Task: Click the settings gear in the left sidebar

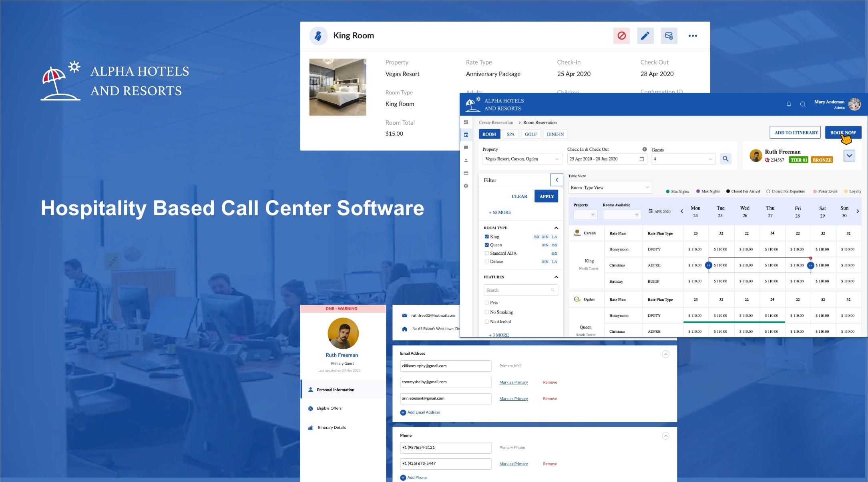Action: pos(466,186)
